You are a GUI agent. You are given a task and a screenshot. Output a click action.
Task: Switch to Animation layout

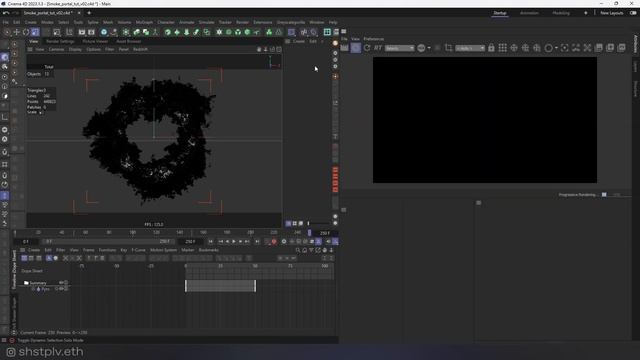529,13
